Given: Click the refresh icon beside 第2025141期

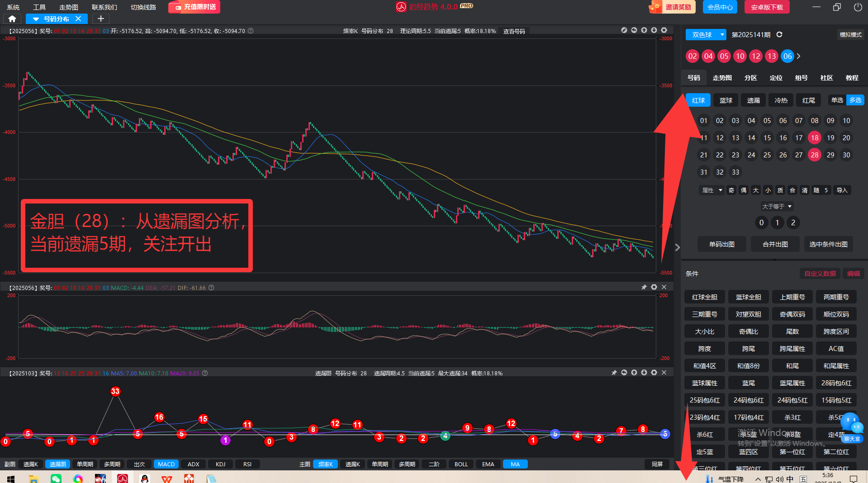Looking at the screenshot, I should click(779, 35).
